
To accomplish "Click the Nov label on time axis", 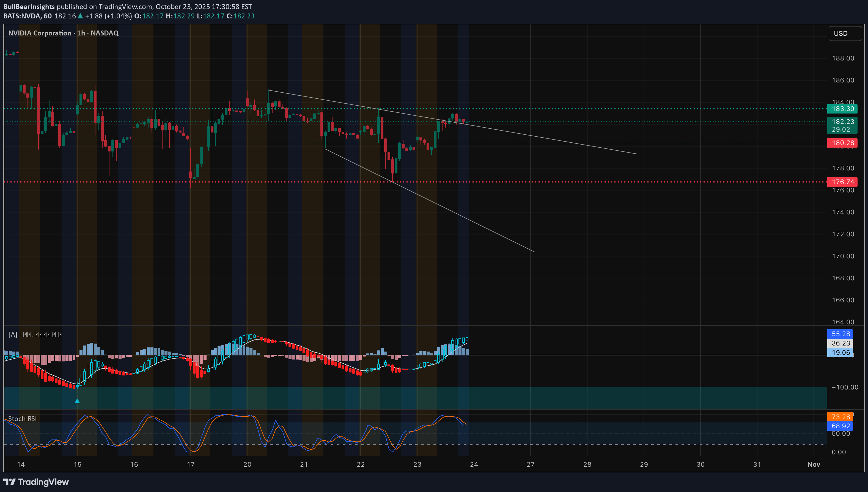I will point(813,464).
